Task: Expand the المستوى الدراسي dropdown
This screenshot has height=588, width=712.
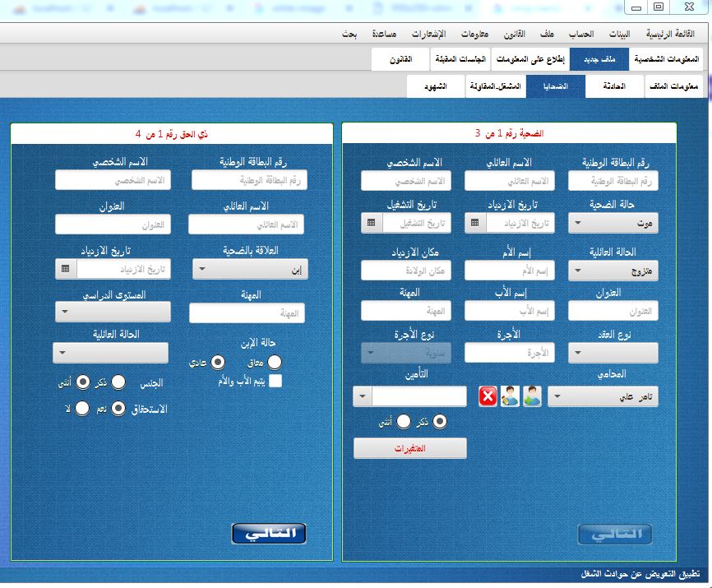Action: (x=113, y=311)
